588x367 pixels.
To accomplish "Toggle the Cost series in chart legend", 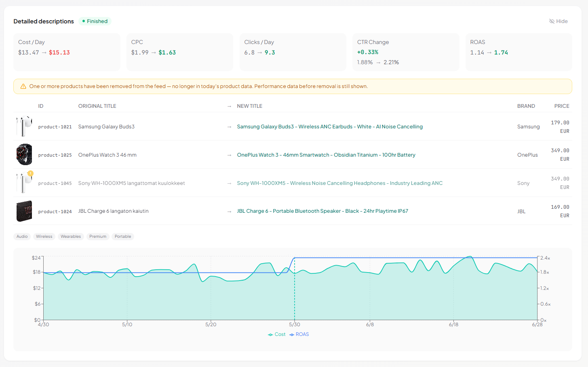I will click(x=277, y=334).
